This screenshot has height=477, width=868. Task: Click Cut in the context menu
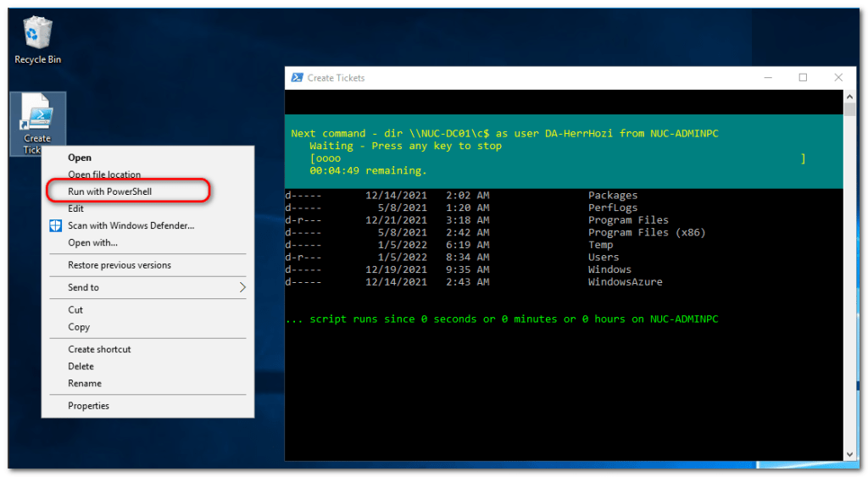tap(75, 310)
